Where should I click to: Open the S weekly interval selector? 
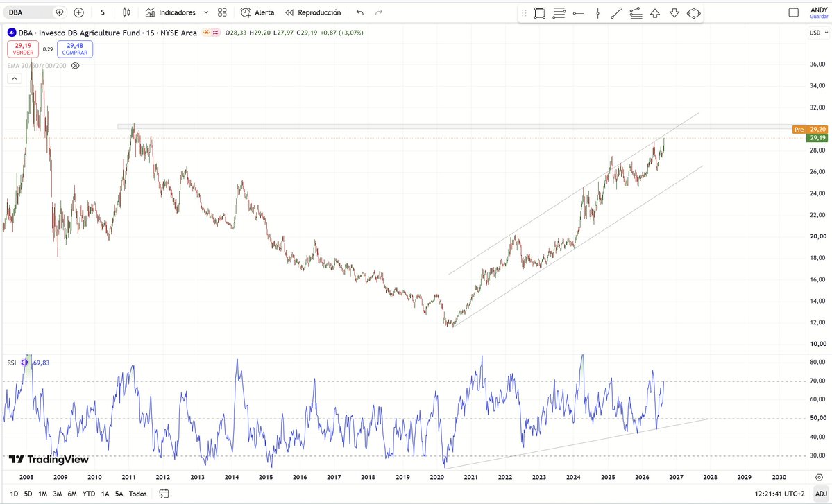[103, 12]
